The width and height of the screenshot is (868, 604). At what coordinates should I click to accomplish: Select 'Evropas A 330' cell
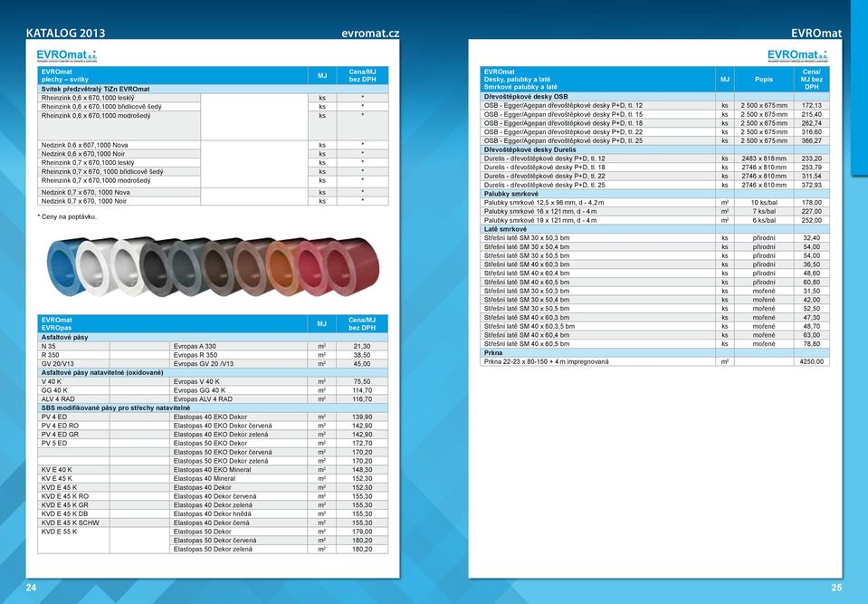[239, 346]
